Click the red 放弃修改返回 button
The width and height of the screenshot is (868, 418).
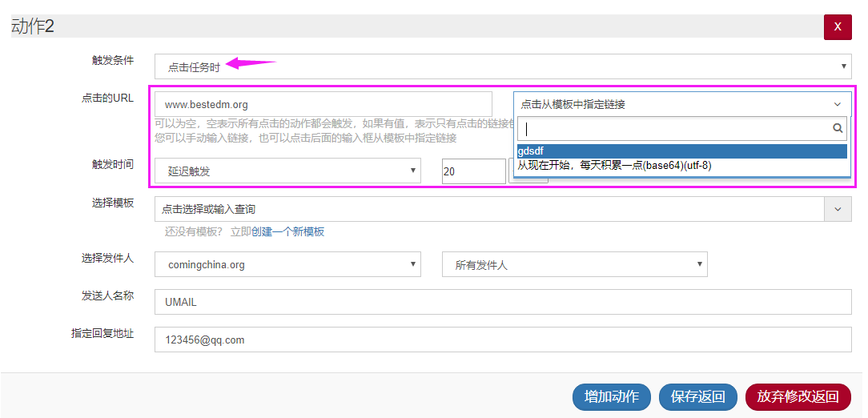coord(798,396)
